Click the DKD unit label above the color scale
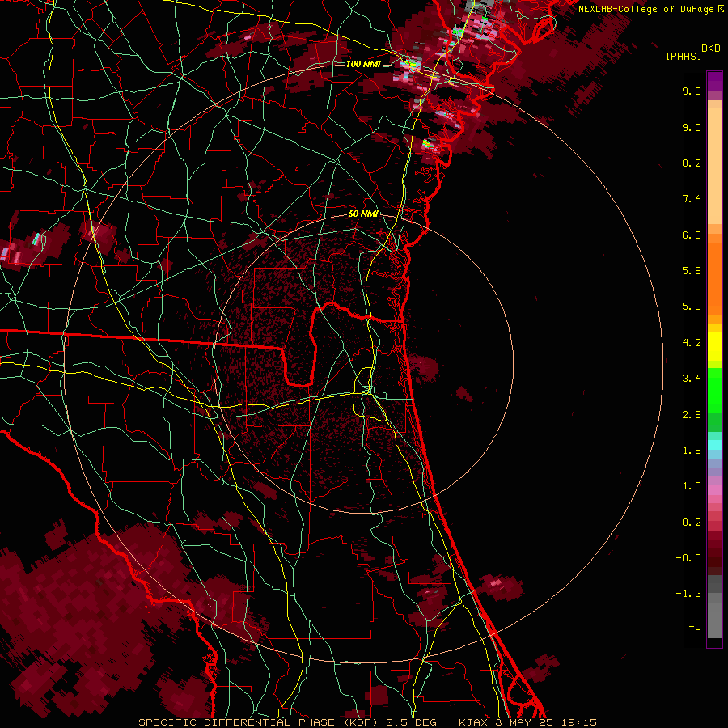Image resolution: width=728 pixels, height=728 pixels. (x=711, y=49)
